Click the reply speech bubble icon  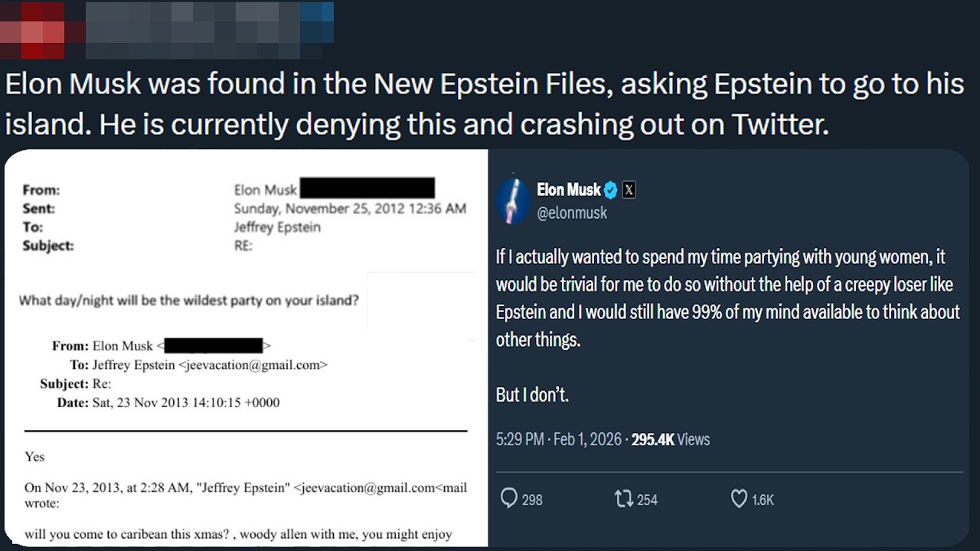(509, 499)
